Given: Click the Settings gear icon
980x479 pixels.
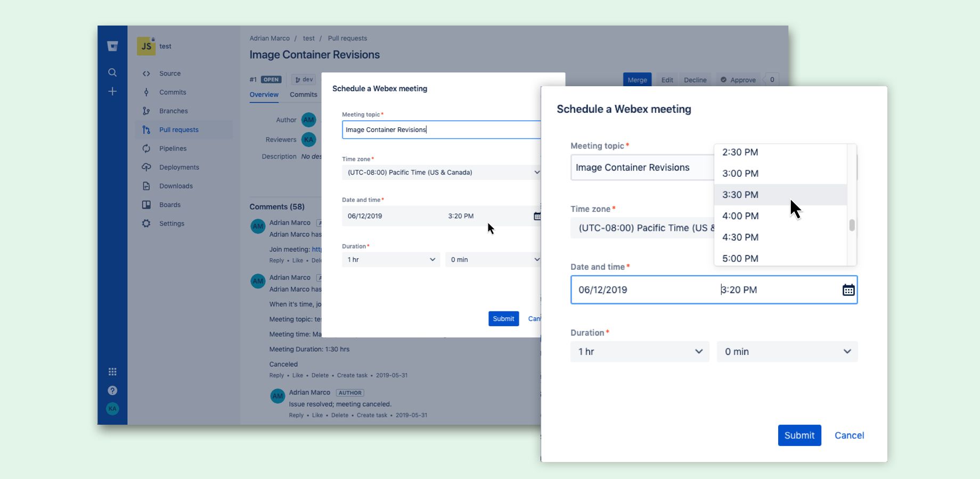Looking at the screenshot, I should [146, 224].
